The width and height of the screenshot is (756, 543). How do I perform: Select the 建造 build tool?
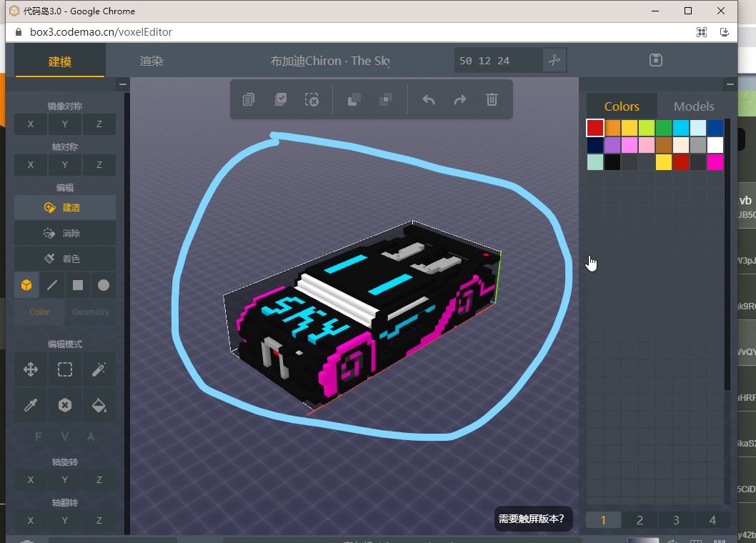pyautogui.click(x=65, y=207)
